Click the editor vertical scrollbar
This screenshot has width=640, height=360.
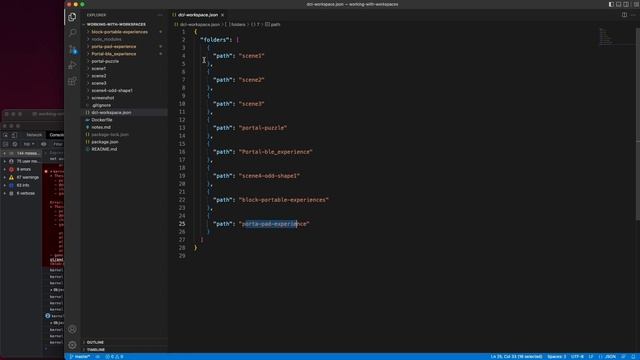click(638, 124)
